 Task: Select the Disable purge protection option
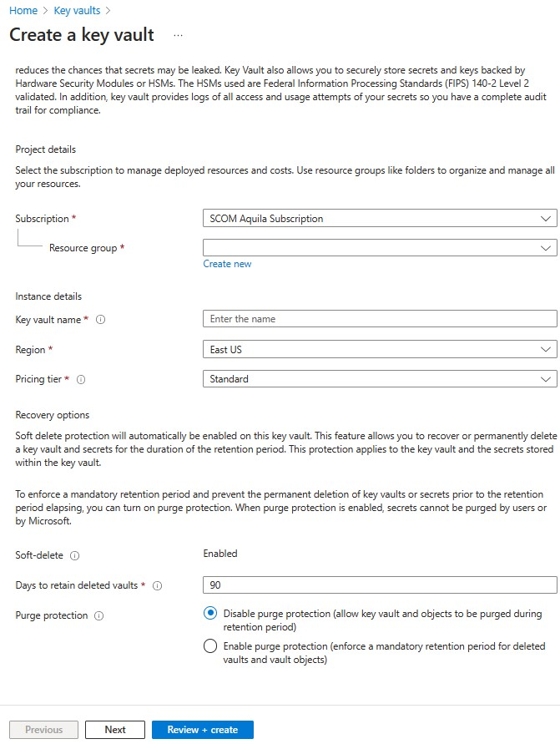coord(210,613)
